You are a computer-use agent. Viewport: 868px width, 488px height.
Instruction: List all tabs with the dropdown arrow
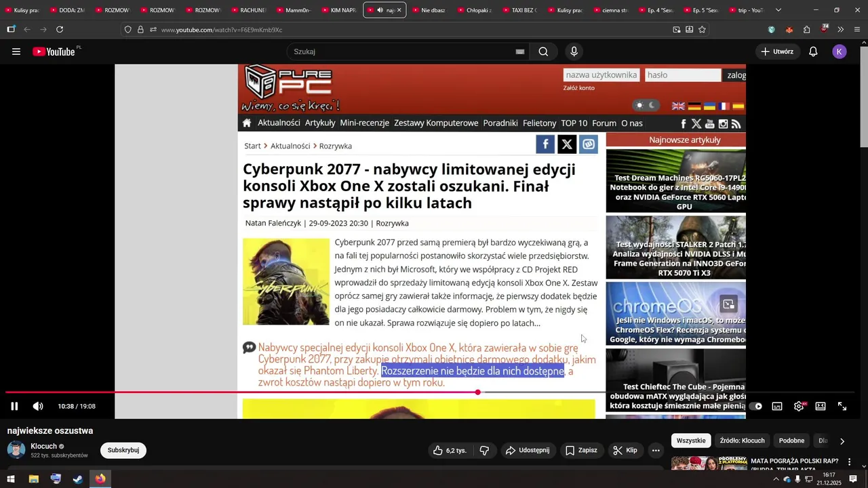click(778, 10)
